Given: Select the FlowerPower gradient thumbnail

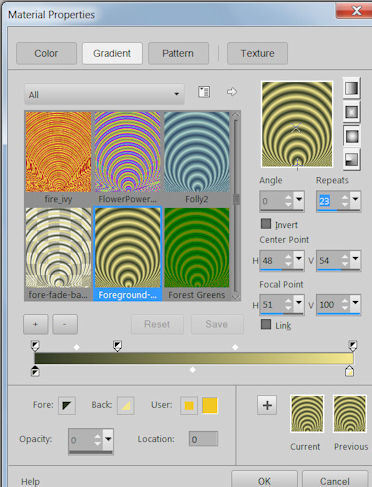Looking at the screenshot, I should coord(128,152).
